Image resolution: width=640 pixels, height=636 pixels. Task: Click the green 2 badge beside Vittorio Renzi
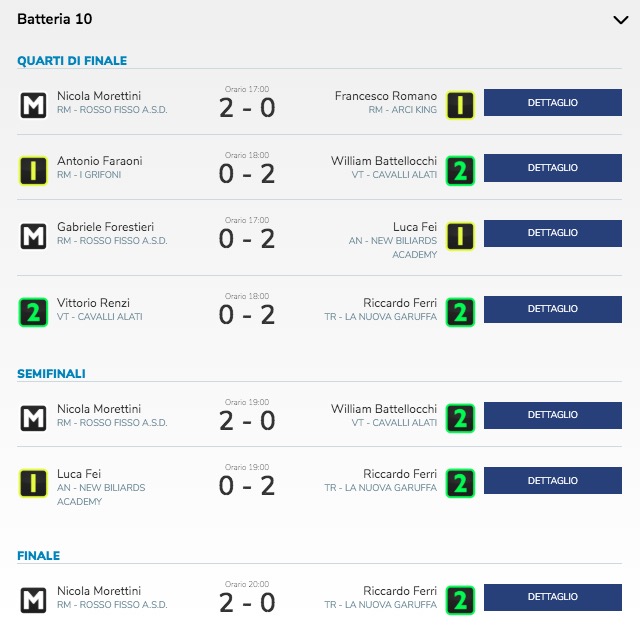tap(33, 312)
